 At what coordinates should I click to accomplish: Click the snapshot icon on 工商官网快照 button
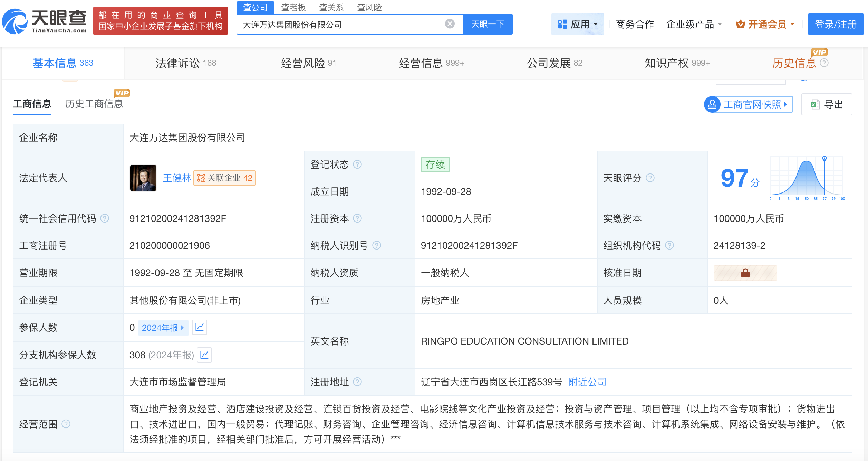point(712,104)
